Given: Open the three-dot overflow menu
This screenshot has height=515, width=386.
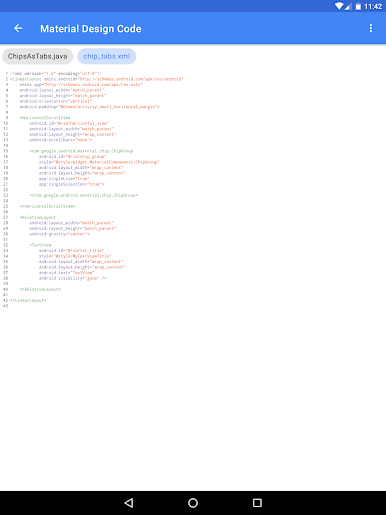Looking at the screenshot, I should (371, 28).
